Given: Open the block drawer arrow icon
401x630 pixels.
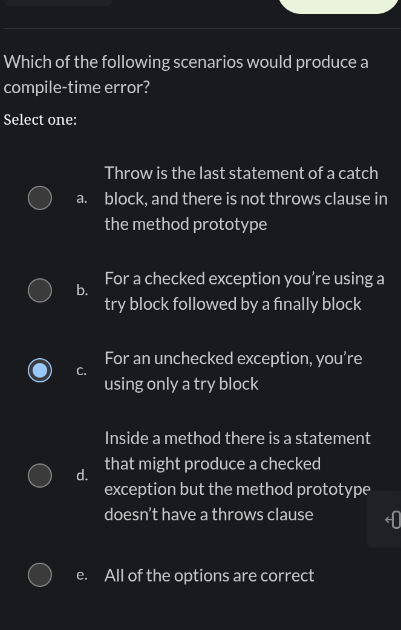Looking at the screenshot, I should pyautogui.click(x=393, y=520).
